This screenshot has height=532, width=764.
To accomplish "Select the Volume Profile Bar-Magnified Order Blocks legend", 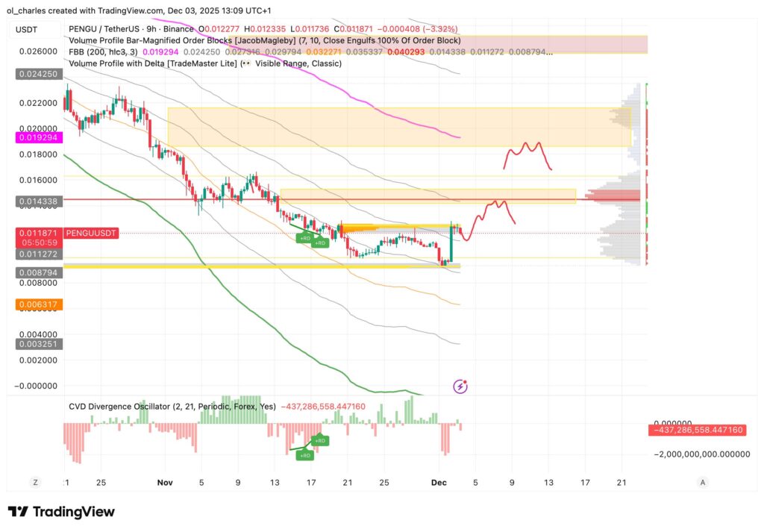I will [x=265, y=40].
